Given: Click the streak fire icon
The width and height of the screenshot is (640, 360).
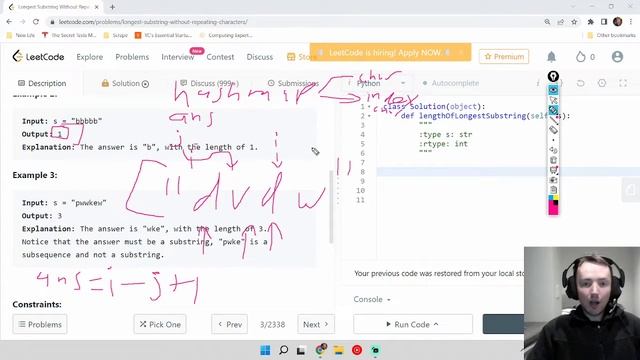Looking at the screenshot, I should coord(580,57).
